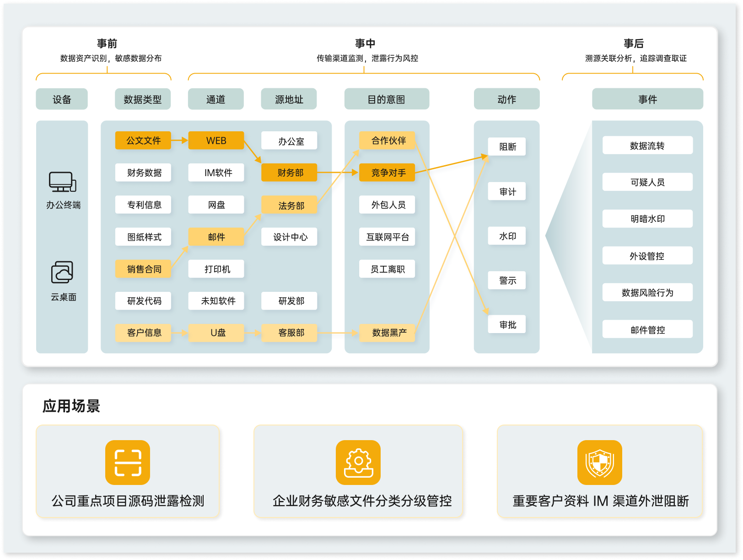Click the WEB channel box
The height and width of the screenshot is (560, 743).
click(216, 140)
